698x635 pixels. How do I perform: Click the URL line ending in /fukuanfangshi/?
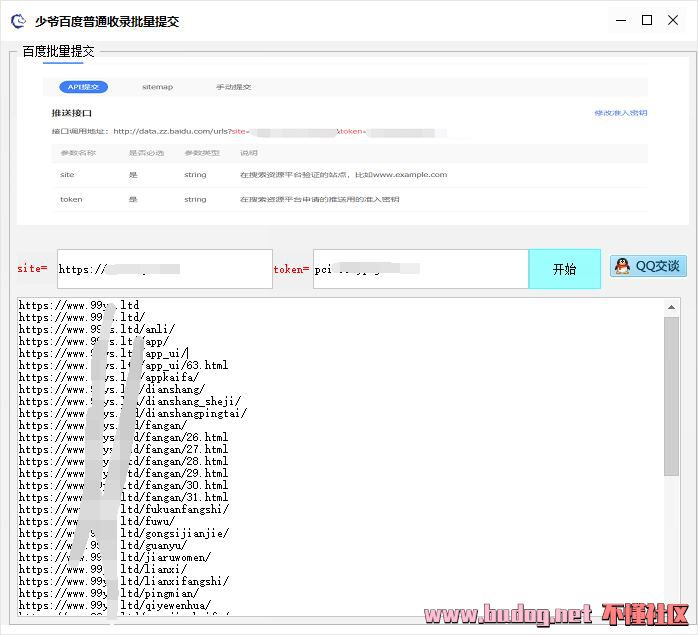point(124,509)
